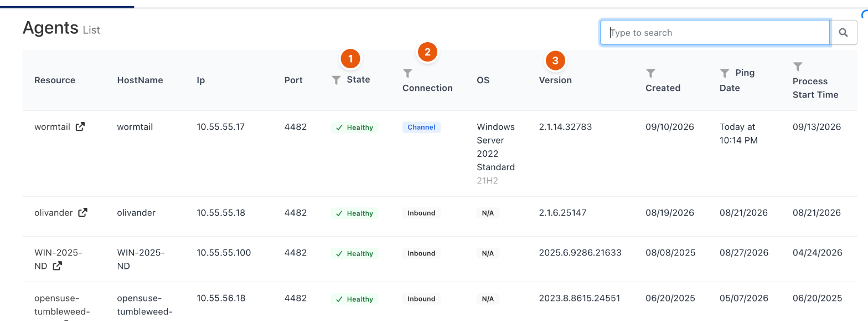Open the WIN-2025-ND resource link
Viewport: 868px width, 321px height.
coord(58,259)
